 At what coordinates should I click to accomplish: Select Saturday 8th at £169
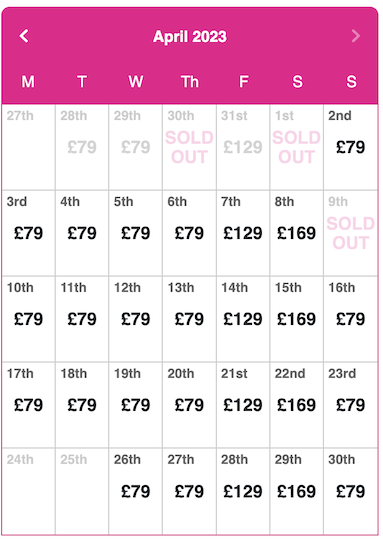click(x=297, y=233)
